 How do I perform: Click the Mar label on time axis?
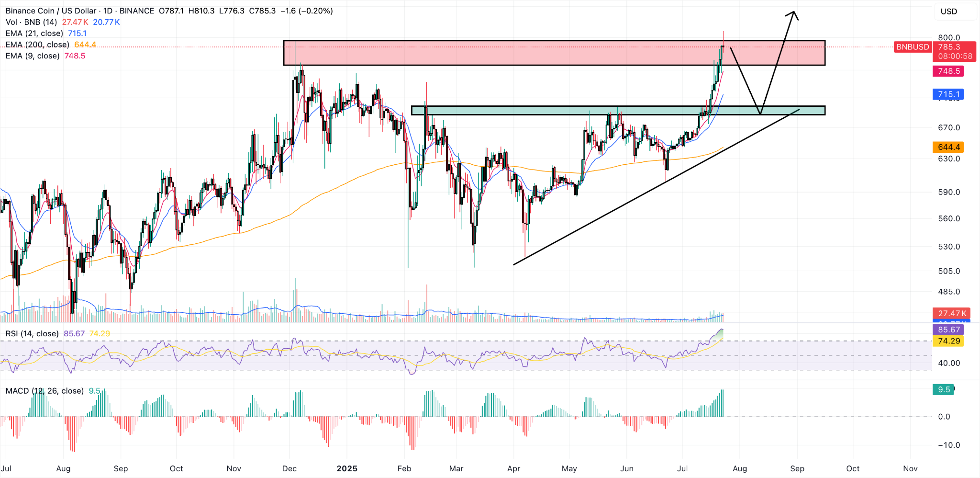coord(456,468)
